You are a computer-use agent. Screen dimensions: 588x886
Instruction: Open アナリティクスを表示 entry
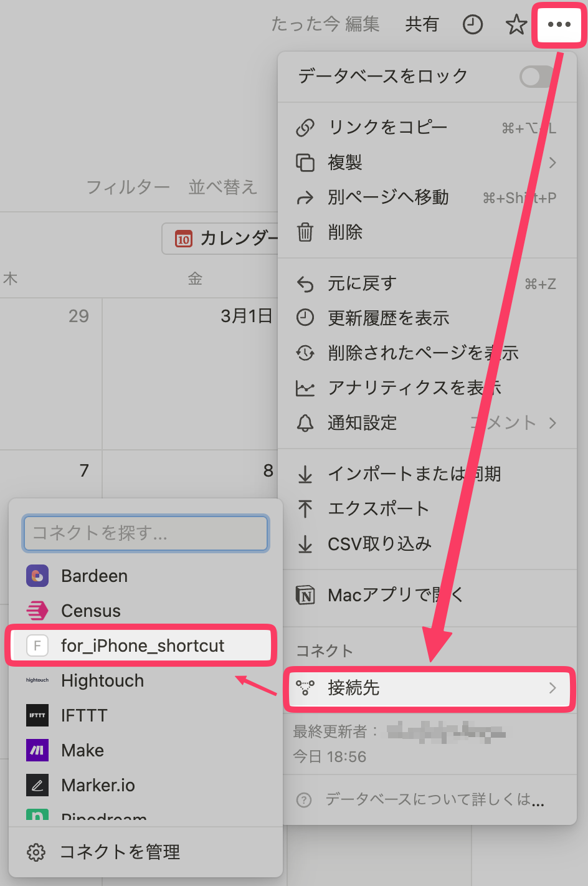pyautogui.click(x=427, y=388)
